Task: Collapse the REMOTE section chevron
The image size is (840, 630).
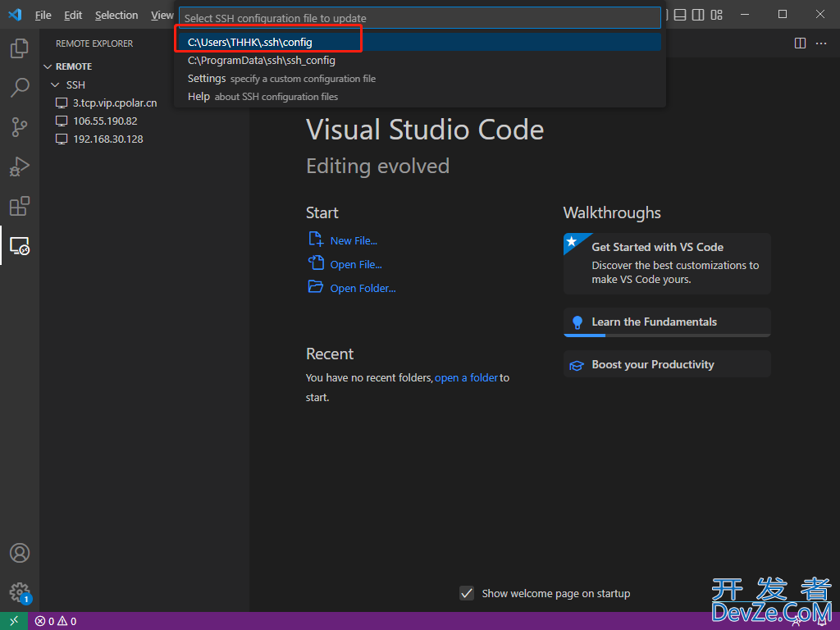Action: (x=48, y=66)
